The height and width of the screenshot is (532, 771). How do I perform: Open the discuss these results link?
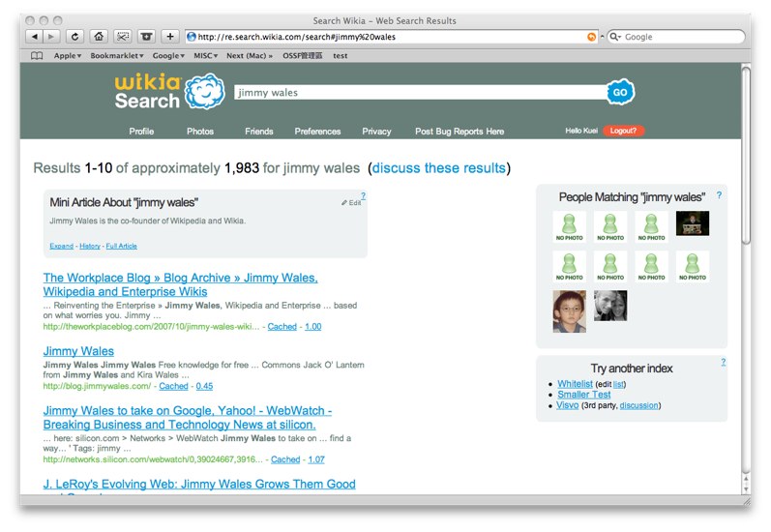tap(438, 168)
